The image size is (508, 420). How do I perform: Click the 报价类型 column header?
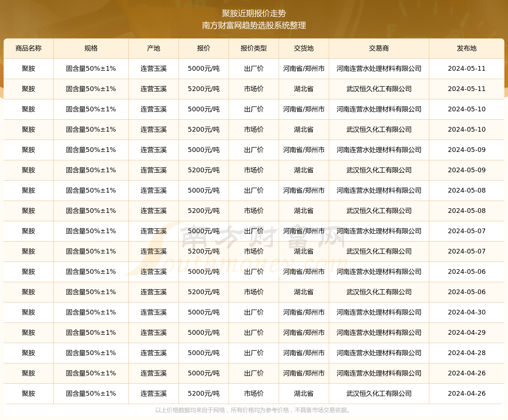point(254,48)
